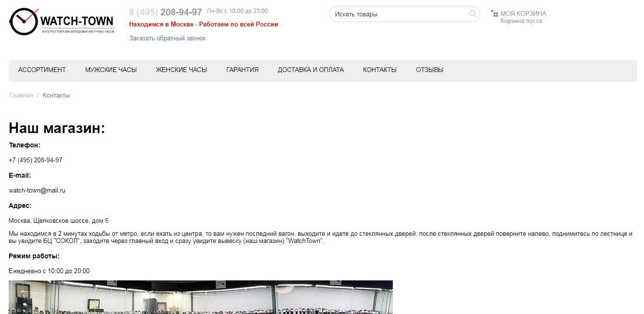Open "Доставка и оплата" page
644x314 pixels.
311,70
